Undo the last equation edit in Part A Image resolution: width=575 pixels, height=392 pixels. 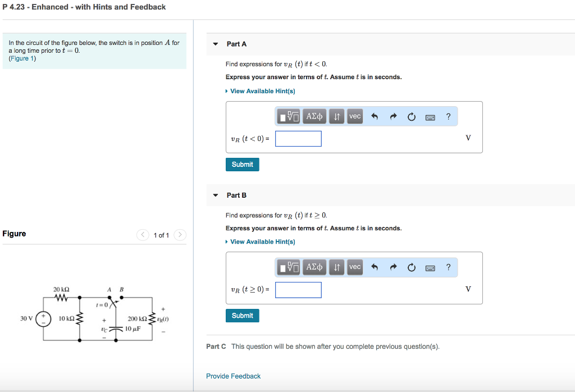pyautogui.click(x=375, y=116)
